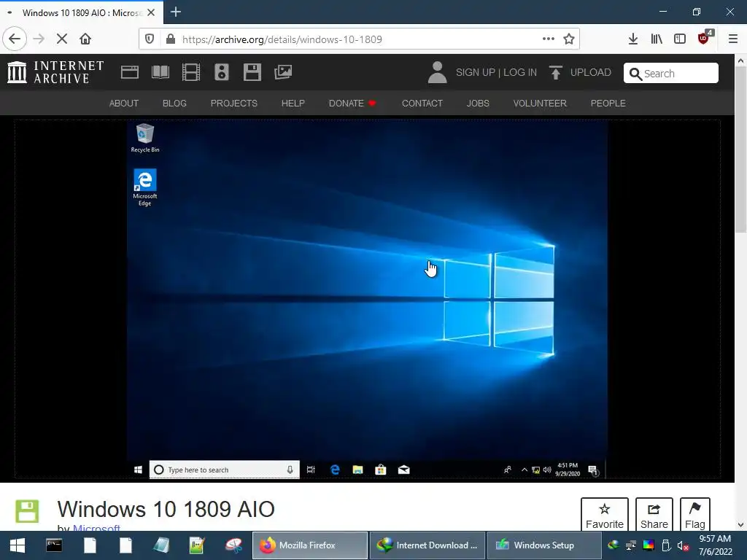Open the PEOPLE menu item
Screen dimensions: 747x560
[608, 104]
